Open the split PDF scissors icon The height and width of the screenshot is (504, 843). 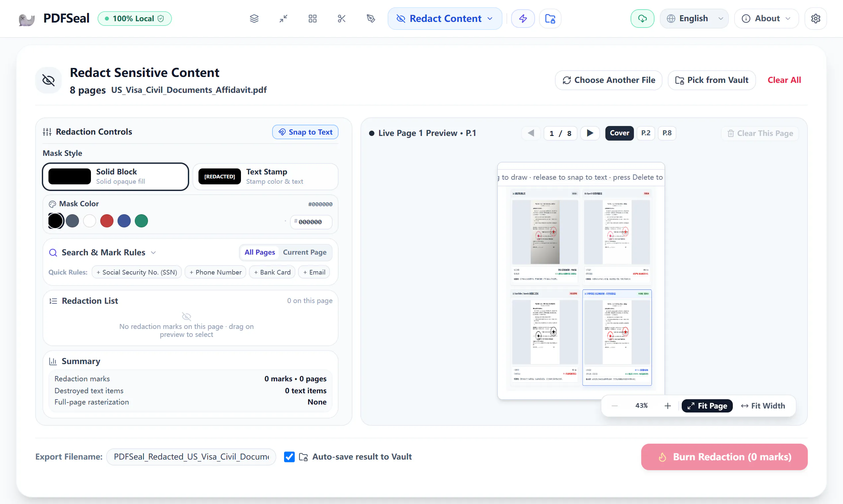point(342,19)
